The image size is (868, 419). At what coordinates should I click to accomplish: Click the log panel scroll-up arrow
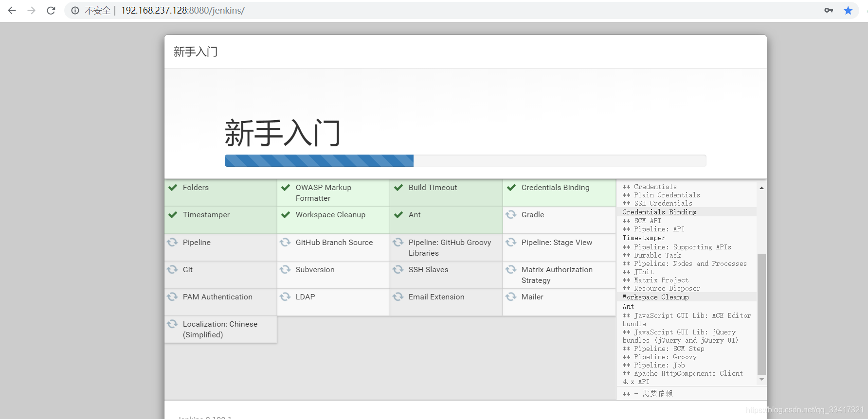[x=761, y=188]
